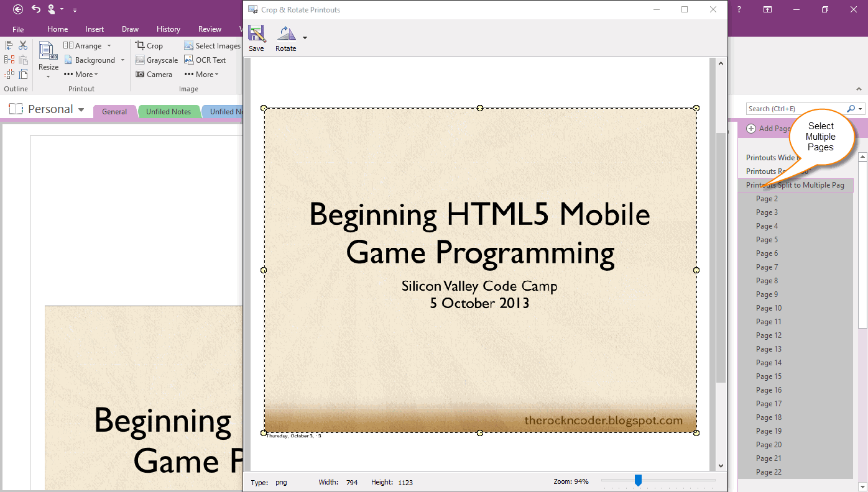Image resolution: width=868 pixels, height=492 pixels.
Task: Expand More options in Printout group
Action: point(81,75)
